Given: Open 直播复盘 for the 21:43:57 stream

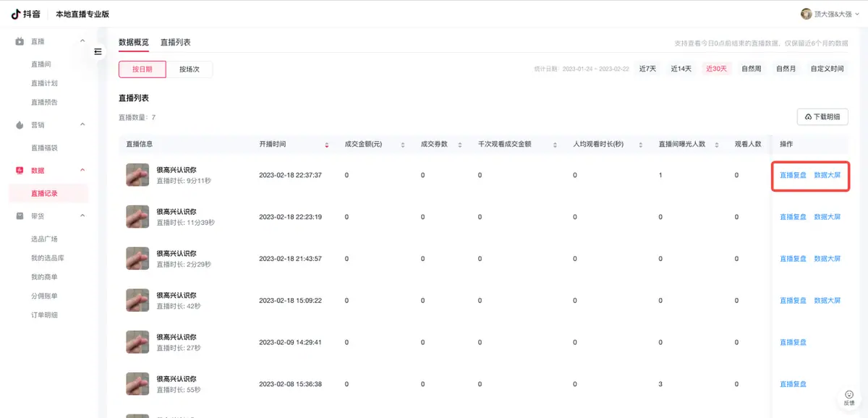Looking at the screenshot, I should [793, 259].
